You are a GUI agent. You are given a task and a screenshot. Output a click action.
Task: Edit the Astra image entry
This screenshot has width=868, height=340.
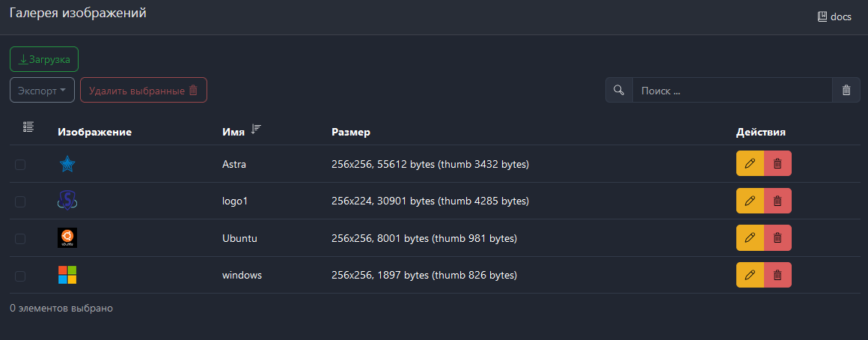point(750,164)
